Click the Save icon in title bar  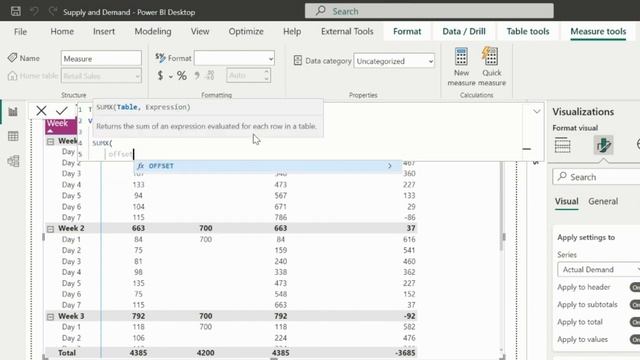[x=16, y=11]
